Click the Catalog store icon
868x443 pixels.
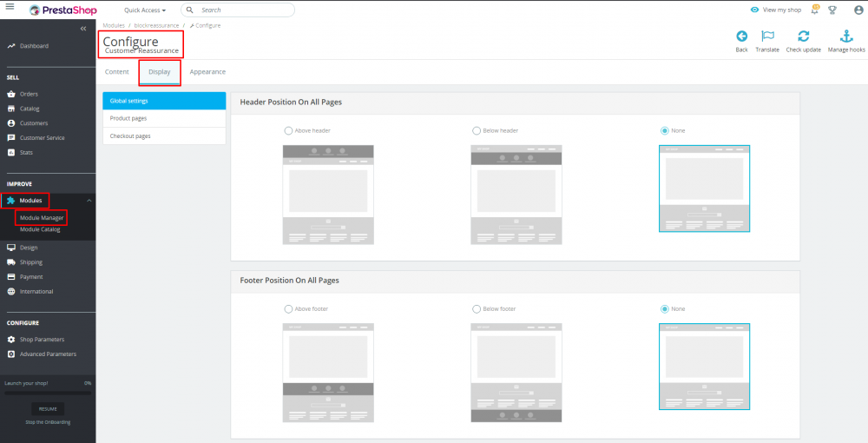[11, 109]
